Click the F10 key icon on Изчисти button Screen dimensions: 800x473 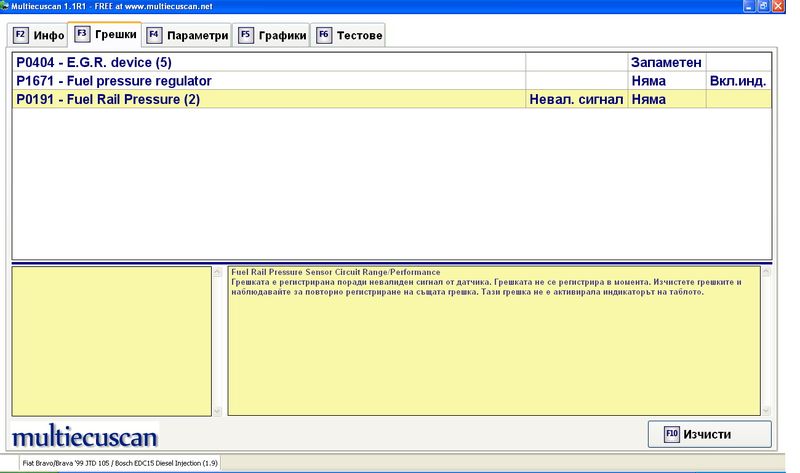(672, 434)
